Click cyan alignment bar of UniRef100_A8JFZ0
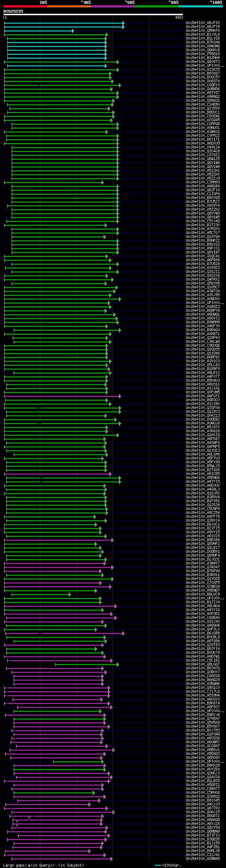 click(64, 23)
